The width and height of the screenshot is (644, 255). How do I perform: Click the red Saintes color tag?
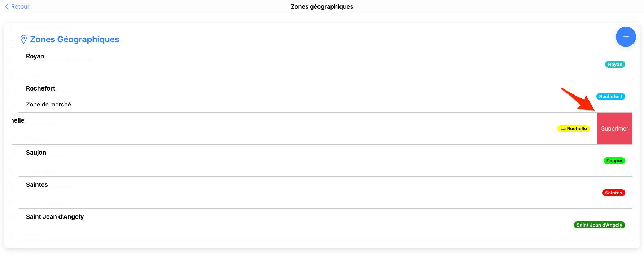pos(613,193)
